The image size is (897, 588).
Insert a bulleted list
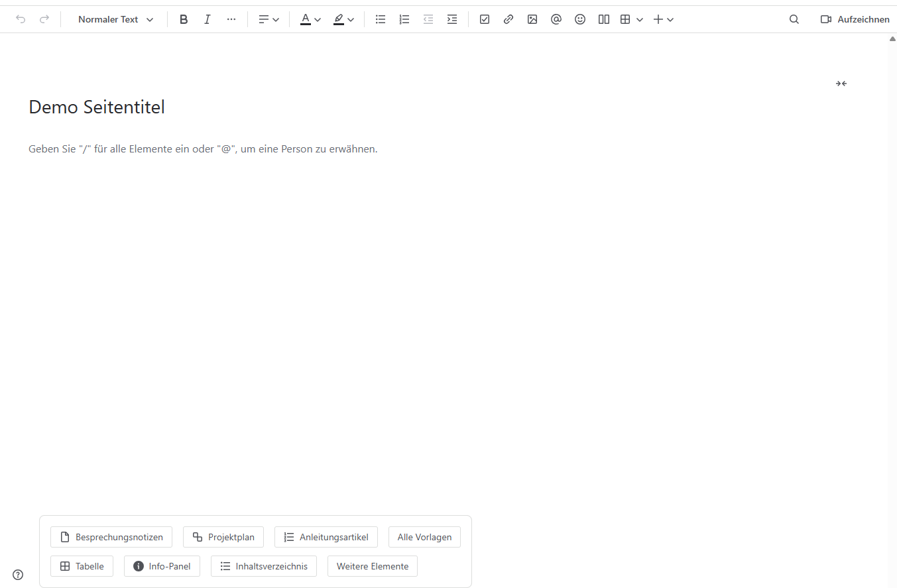381,19
